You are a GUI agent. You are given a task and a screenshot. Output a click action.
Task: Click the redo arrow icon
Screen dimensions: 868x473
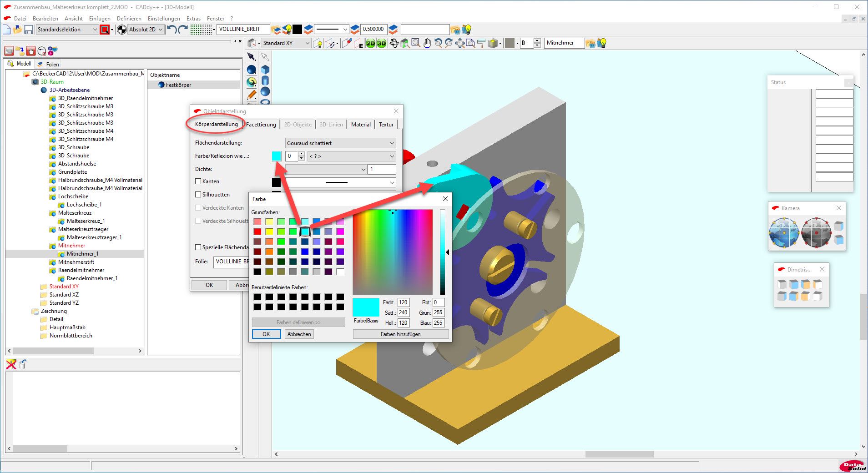pos(183,30)
